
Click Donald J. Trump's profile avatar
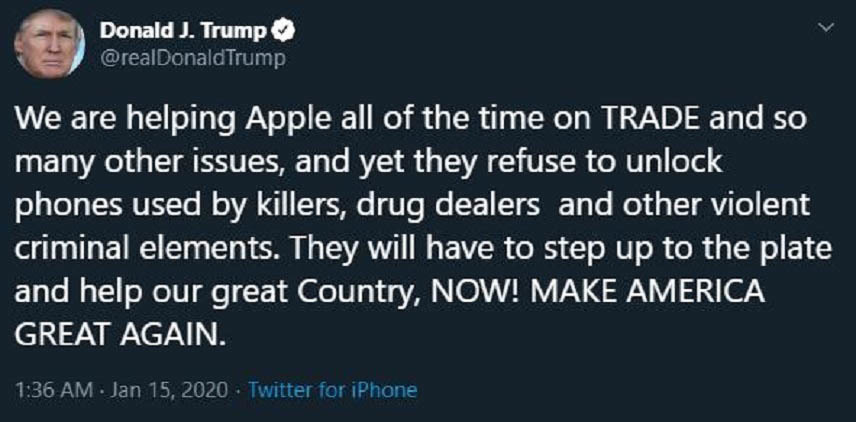(x=49, y=44)
